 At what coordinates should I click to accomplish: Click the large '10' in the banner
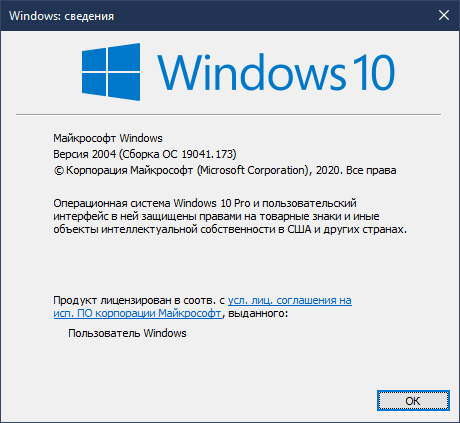click(373, 72)
